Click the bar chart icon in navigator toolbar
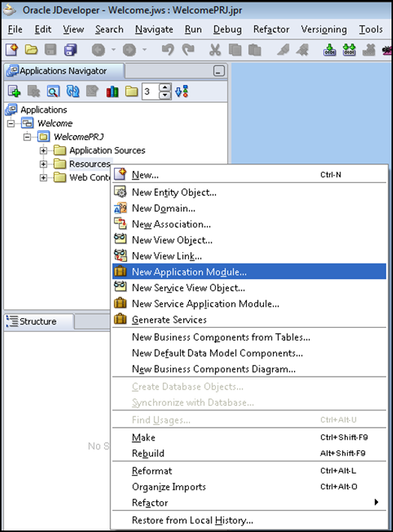The height and width of the screenshot is (532, 393). (x=112, y=92)
